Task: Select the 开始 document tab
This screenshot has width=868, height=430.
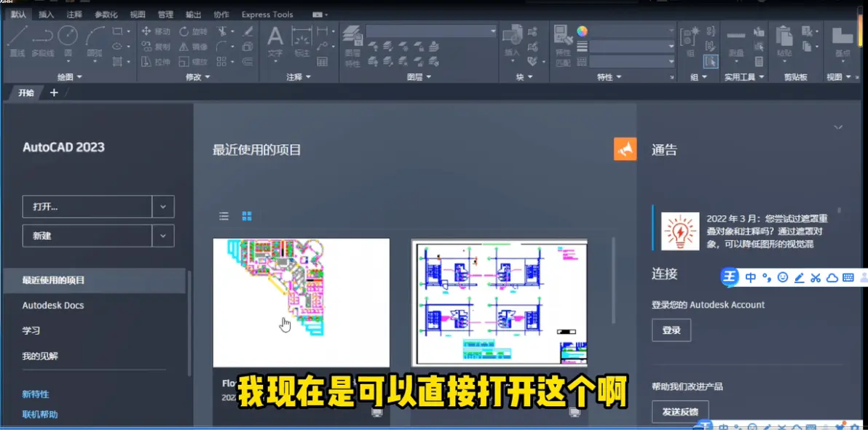Action: point(26,92)
